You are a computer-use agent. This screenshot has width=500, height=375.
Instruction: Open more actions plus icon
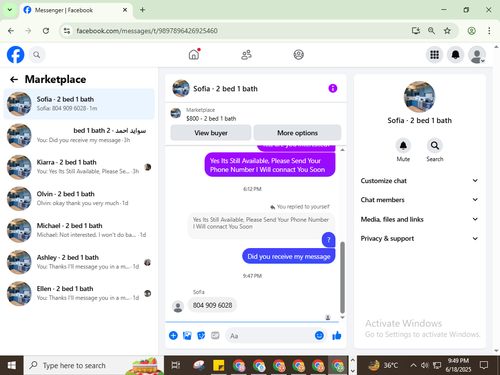[173, 335]
